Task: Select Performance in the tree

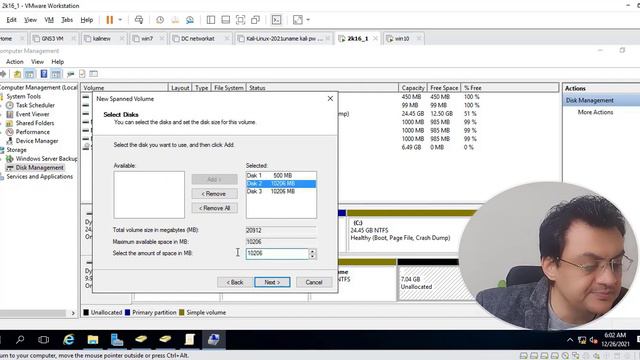Action: coord(33,132)
